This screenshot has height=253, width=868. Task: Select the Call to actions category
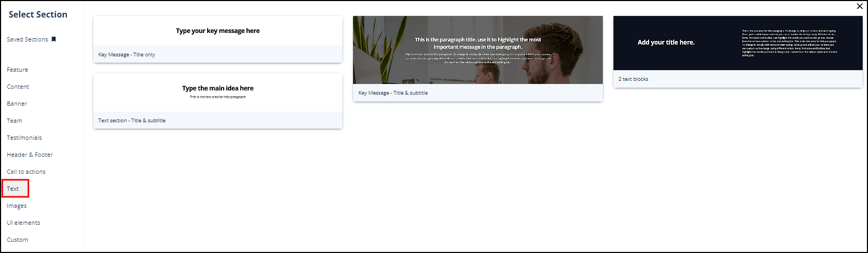26,172
